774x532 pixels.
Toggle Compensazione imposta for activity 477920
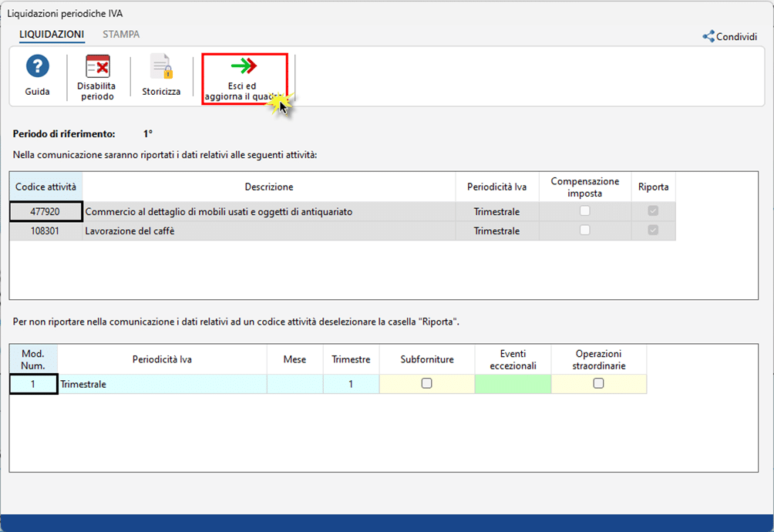point(585,211)
